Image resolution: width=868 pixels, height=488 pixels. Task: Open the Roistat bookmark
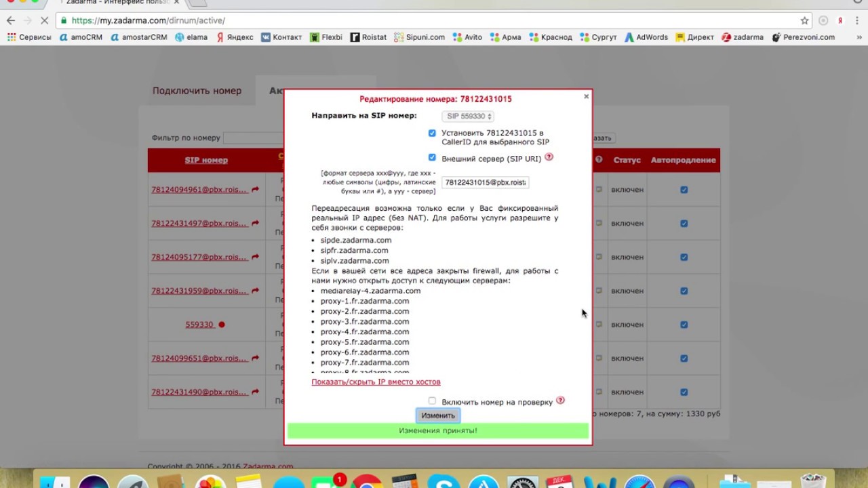pos(368,37)
